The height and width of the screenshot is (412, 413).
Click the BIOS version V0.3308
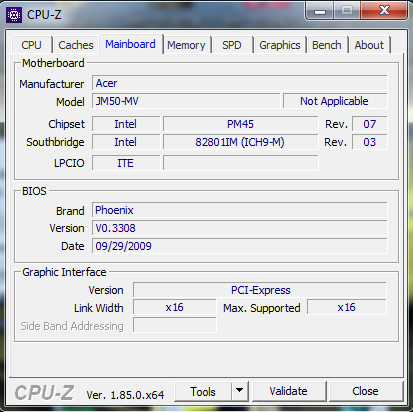[240, 228]
